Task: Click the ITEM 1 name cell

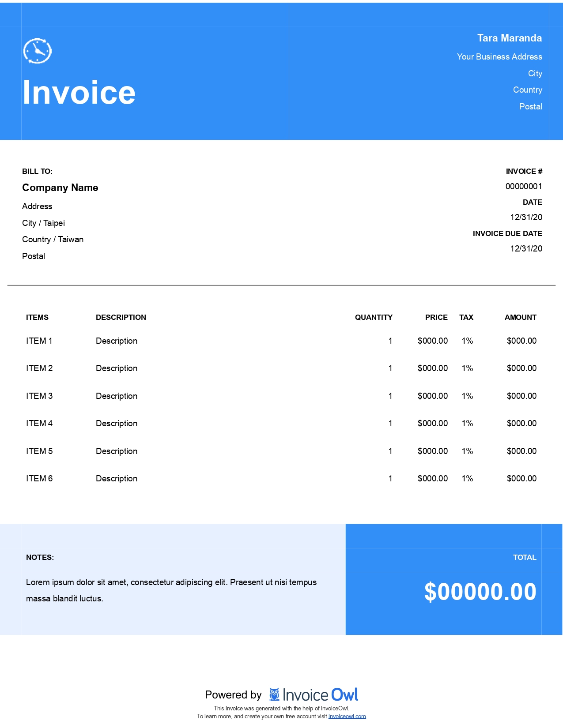Action: point(39,341)
